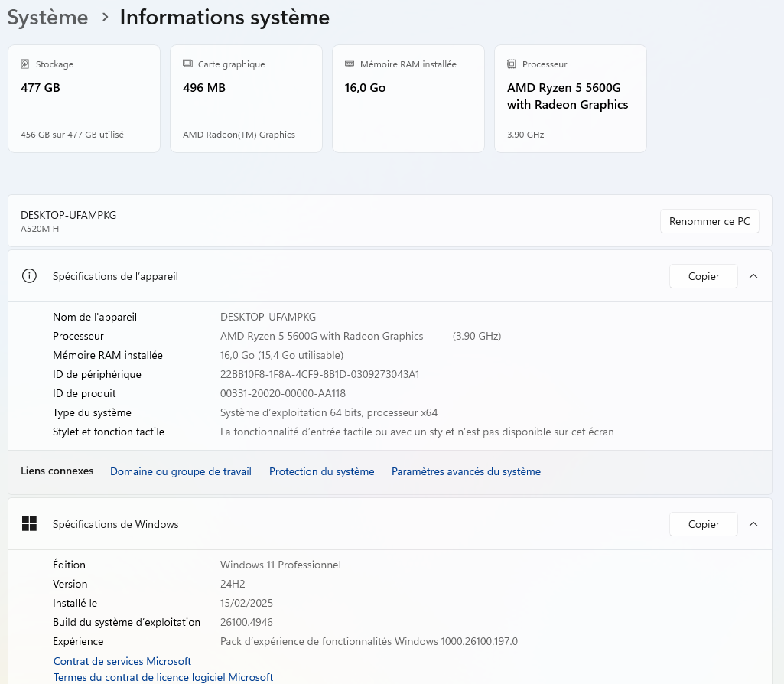Click the Expérience pack value
Image resolution: width=784 pixels, height=684 pixels.
(369, 641)
